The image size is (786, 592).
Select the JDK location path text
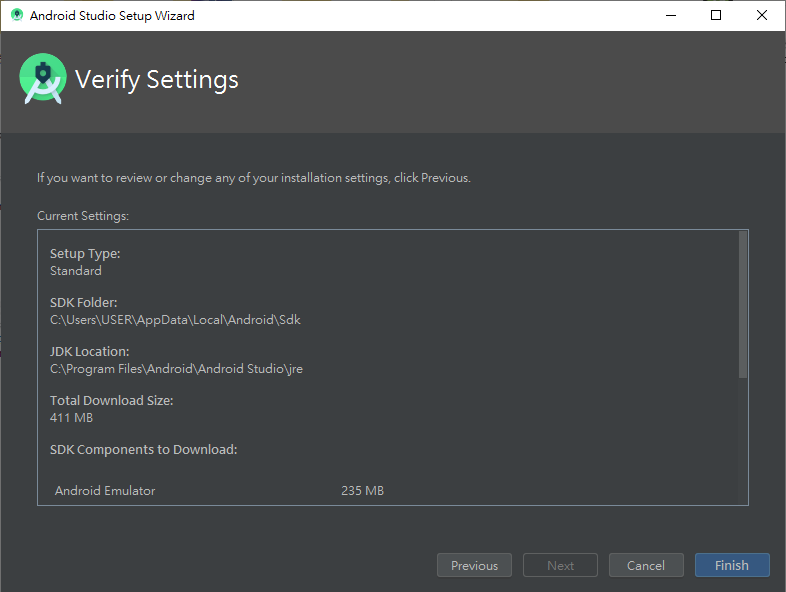coord(176,369)
